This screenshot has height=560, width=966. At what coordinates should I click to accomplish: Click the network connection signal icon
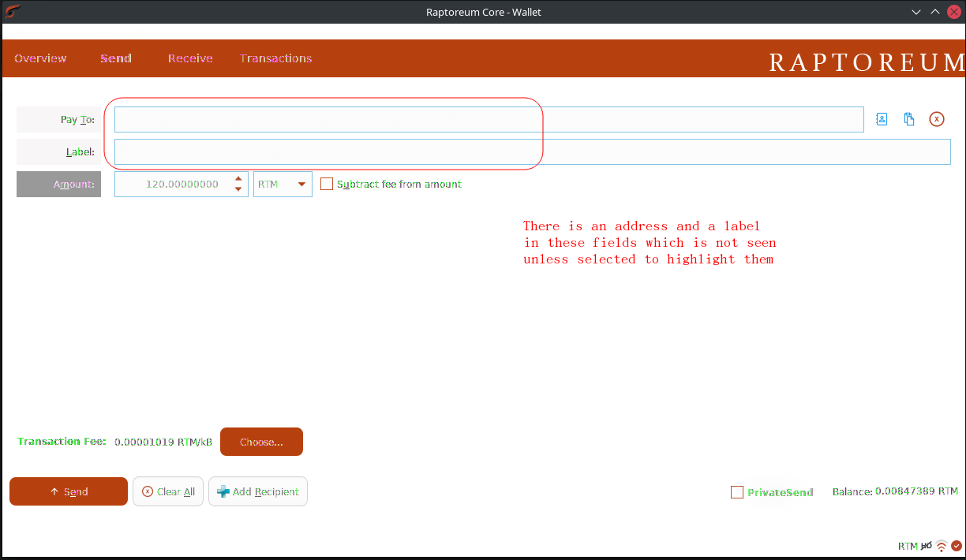click(942, 545)
